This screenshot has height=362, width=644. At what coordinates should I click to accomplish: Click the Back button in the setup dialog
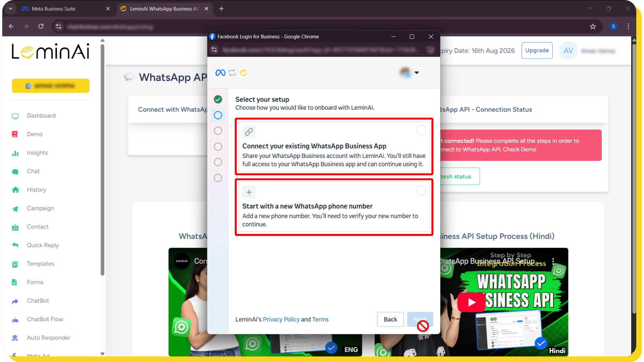coord(390,319)
